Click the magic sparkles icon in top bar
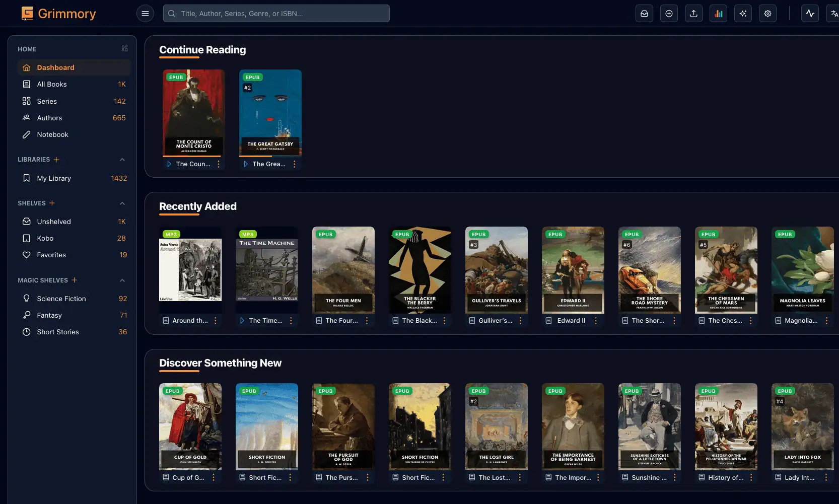The width and height of the screenshot is (839, 504). pyautogui.click(x=743, y=14)
